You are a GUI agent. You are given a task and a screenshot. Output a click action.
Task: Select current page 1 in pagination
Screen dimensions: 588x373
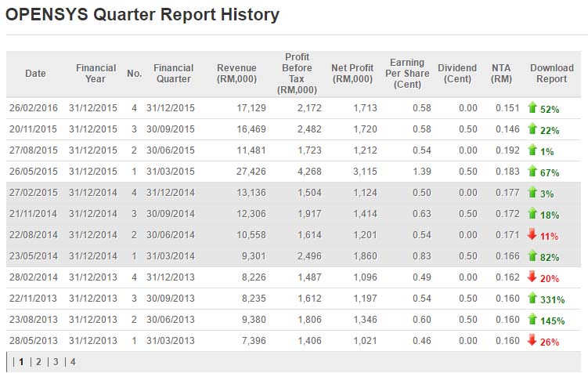click(21, 362)
